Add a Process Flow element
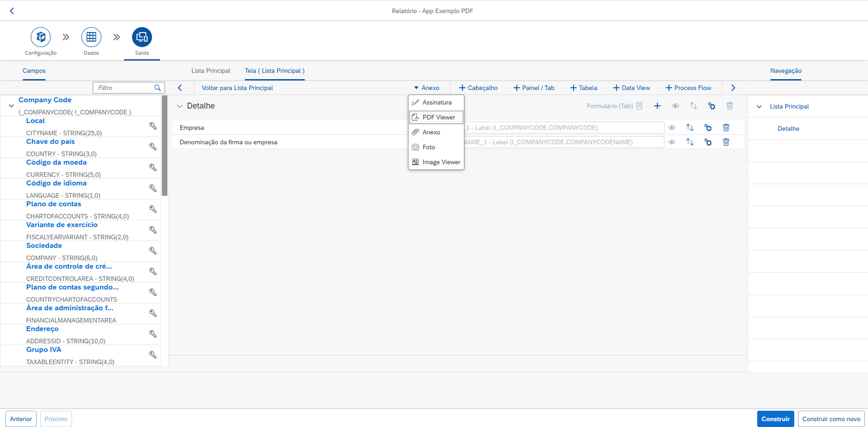The image size is (868, 427). [688, 88]
